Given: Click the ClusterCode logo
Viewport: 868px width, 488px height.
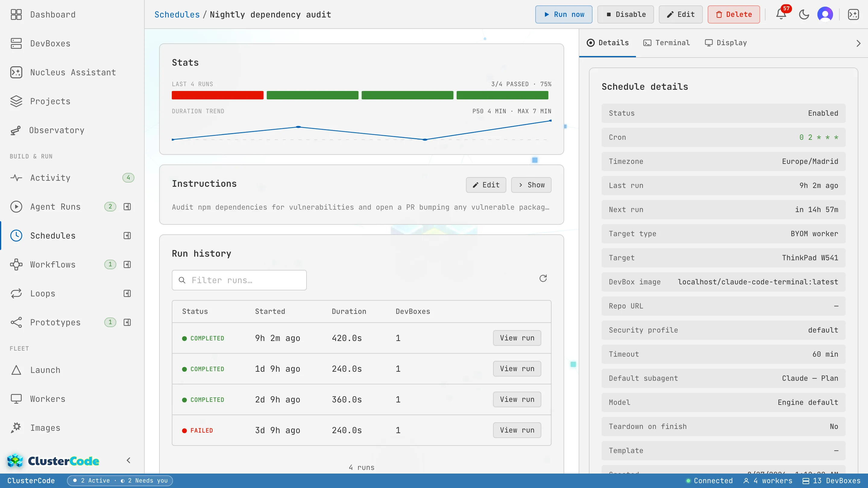Looking at the screenshot, I should pyautogui.click(x=53, y=461).
